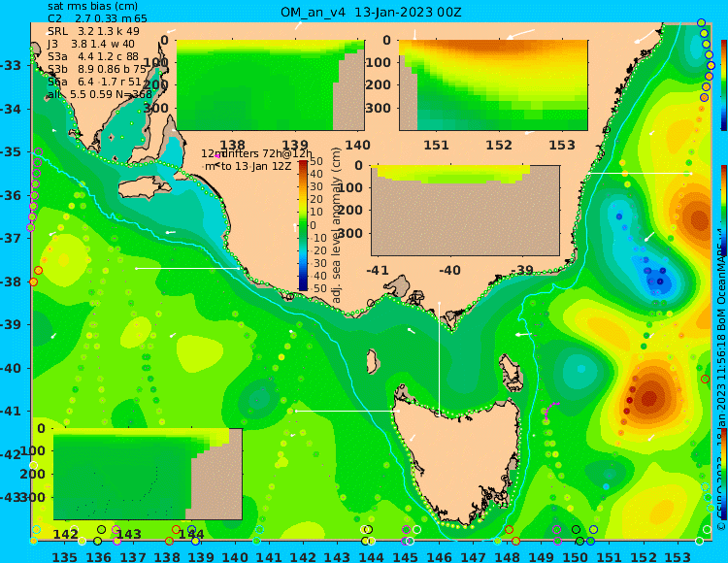The height and width of the screenshot is (563, 728).
Task: Click the latitude label -38 on the left axis
Action: [11, 281]
